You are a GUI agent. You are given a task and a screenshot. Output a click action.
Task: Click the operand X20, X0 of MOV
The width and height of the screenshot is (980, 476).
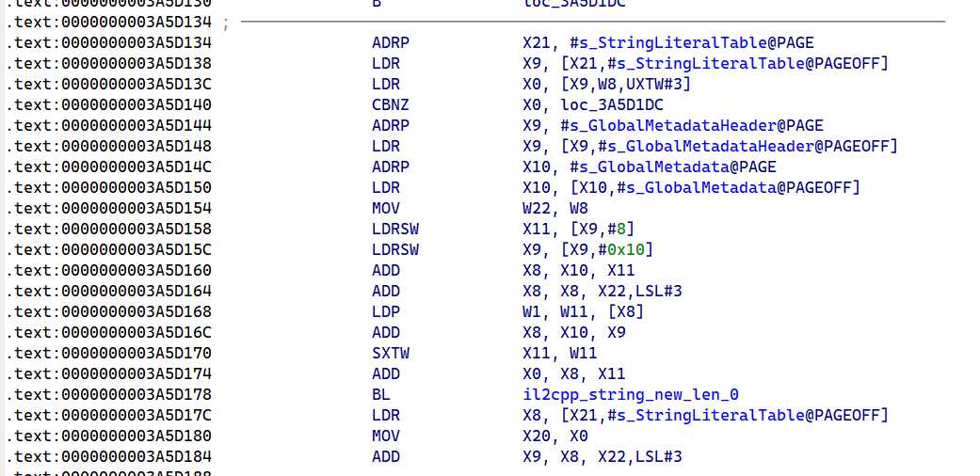(555, 436)
